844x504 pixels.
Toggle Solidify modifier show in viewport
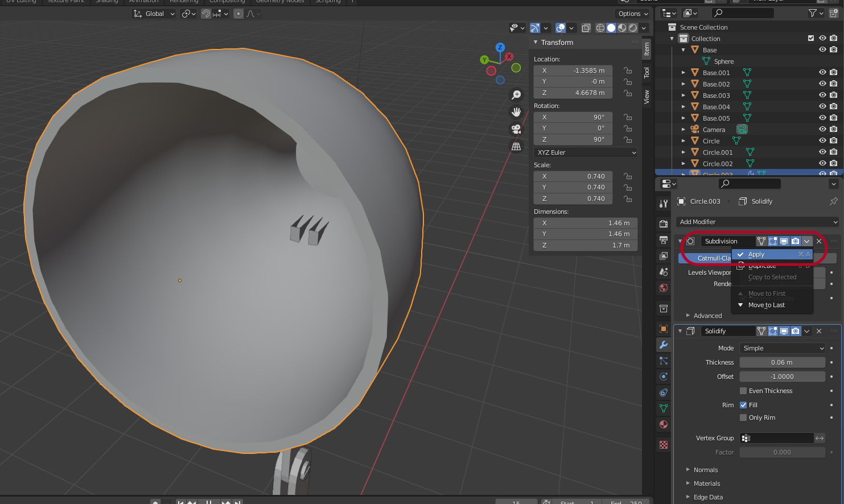coord(784,331)
